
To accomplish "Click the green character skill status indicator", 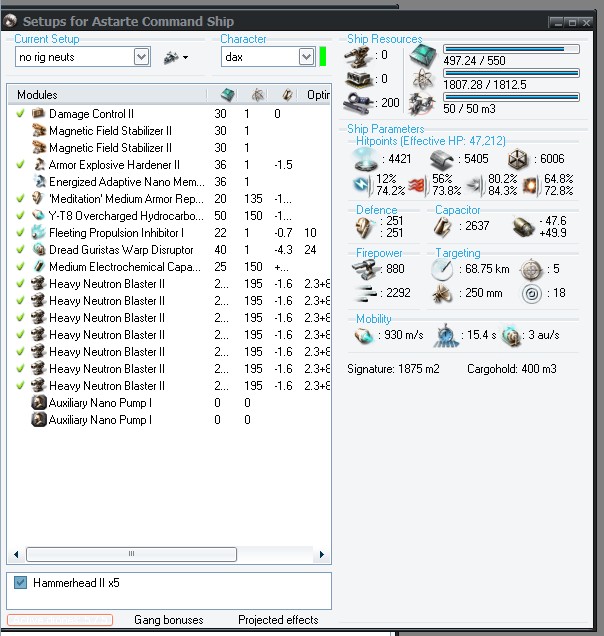I will tap(323, 56).
